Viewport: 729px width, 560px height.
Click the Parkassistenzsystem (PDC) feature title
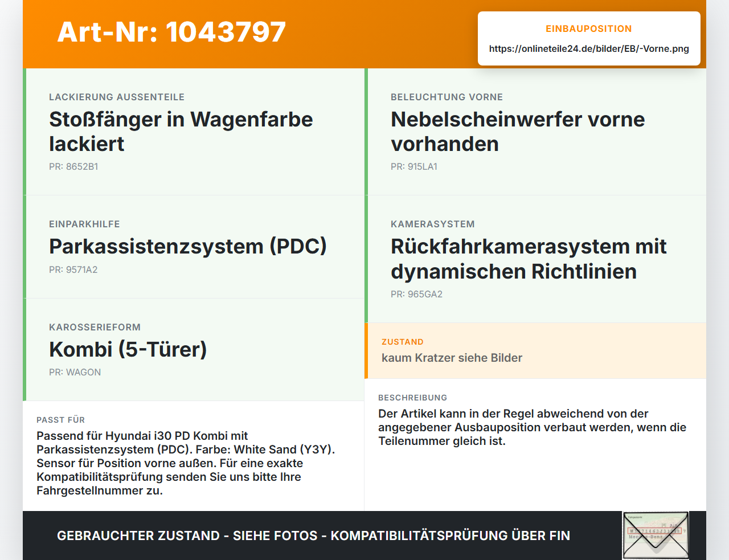188,246
